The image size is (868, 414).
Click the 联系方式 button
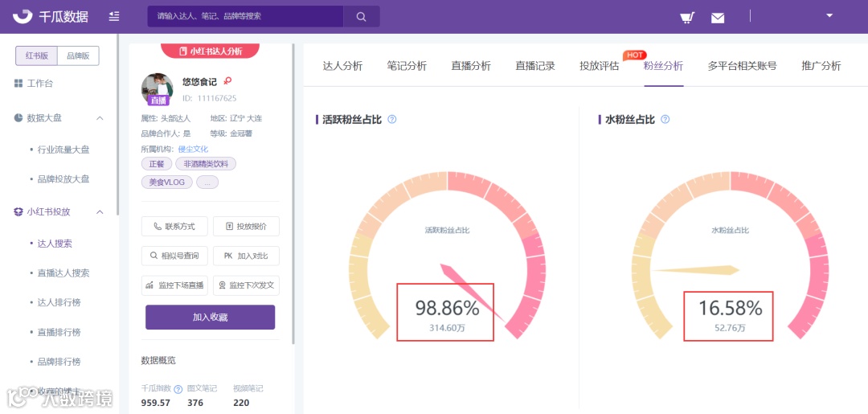(x=174, y=227)
